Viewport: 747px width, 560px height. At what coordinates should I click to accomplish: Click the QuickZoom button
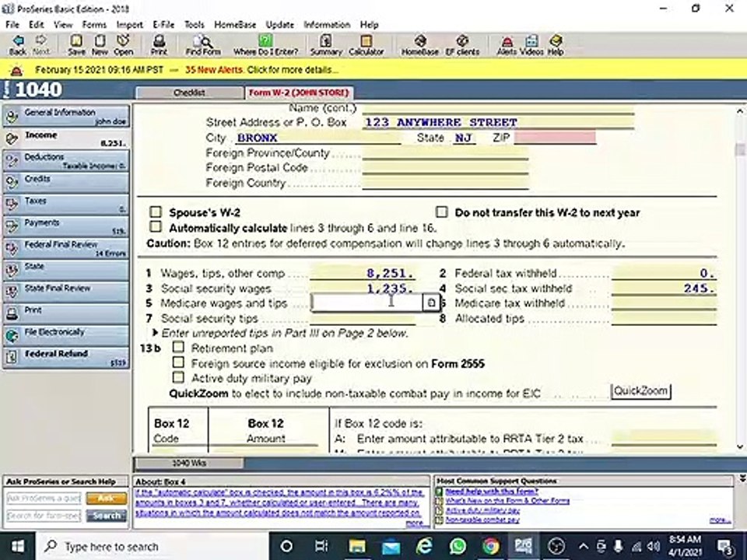tap(640, 391)
